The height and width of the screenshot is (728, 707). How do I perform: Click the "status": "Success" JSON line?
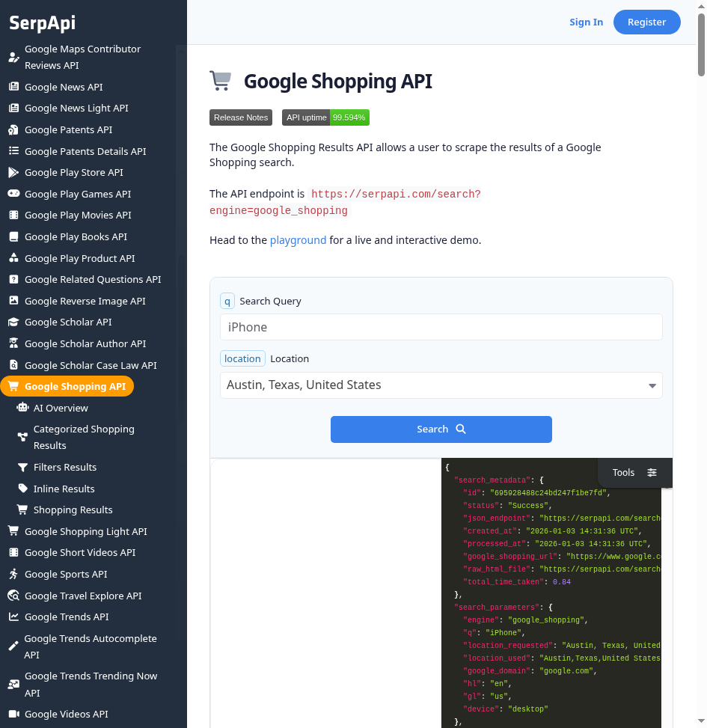click(x=507, y=505)
